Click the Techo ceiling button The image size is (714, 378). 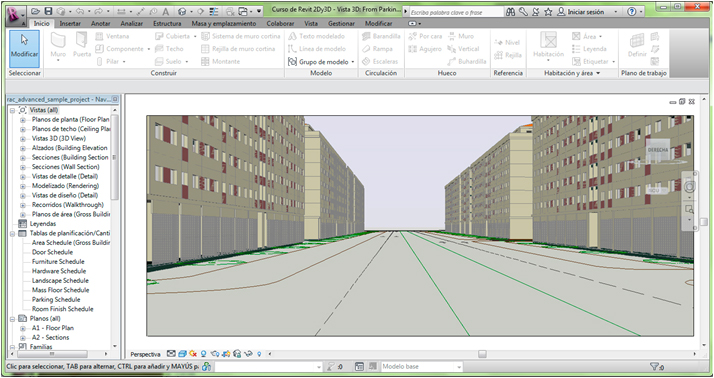click(x=169, y=49)
